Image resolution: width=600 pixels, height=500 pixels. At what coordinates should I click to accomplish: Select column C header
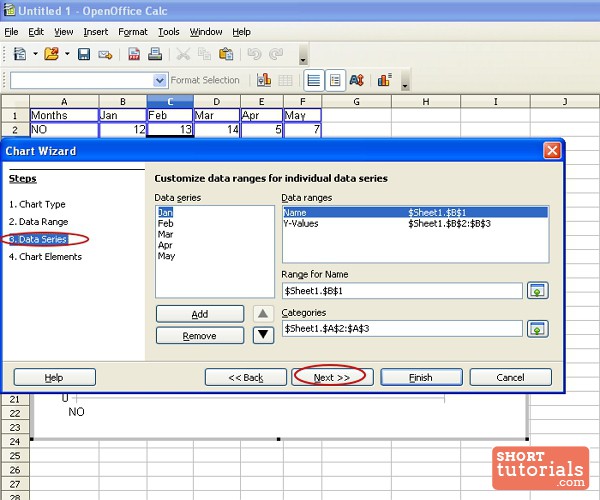[170, 101]
